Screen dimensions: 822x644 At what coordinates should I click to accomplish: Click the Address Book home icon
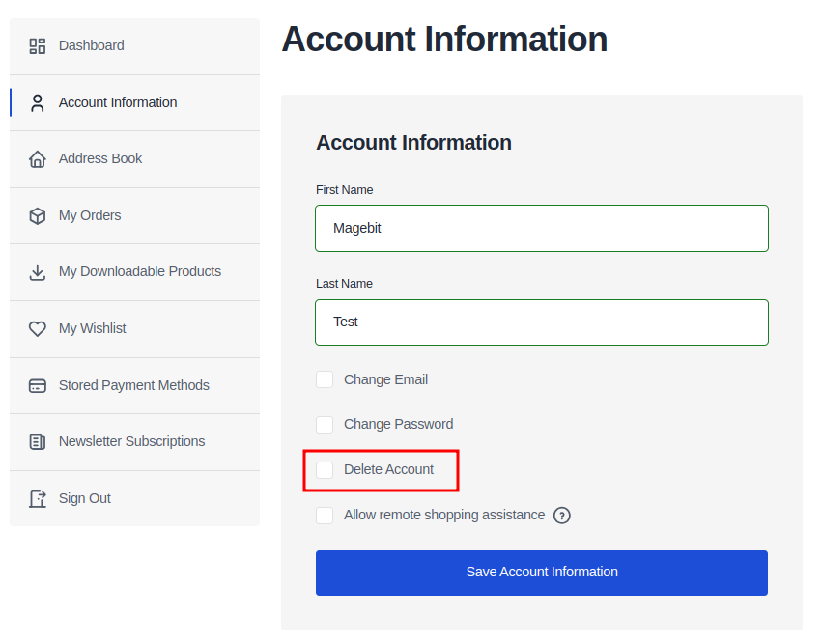click(x=37, y=158)
